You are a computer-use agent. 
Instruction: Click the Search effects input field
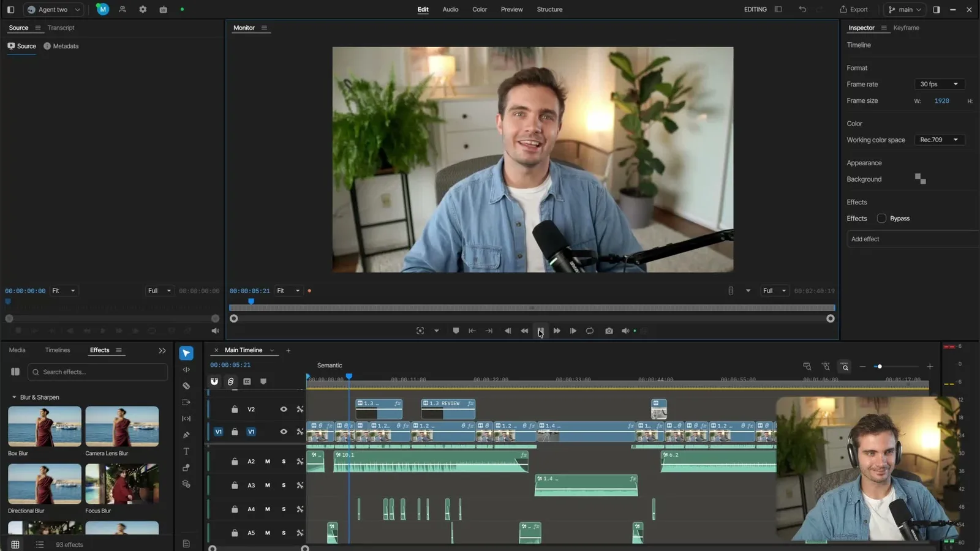pos(98,372)
